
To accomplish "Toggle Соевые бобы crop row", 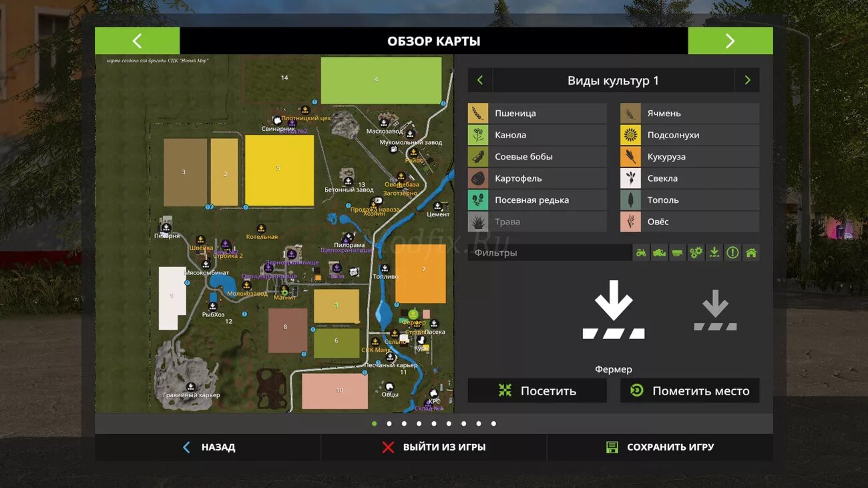I will coord(537,157).
